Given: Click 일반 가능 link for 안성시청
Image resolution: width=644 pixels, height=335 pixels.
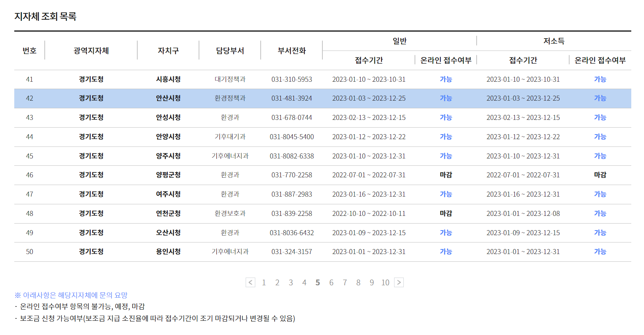Looking at the screenshot, I should (x=446, y=118).
